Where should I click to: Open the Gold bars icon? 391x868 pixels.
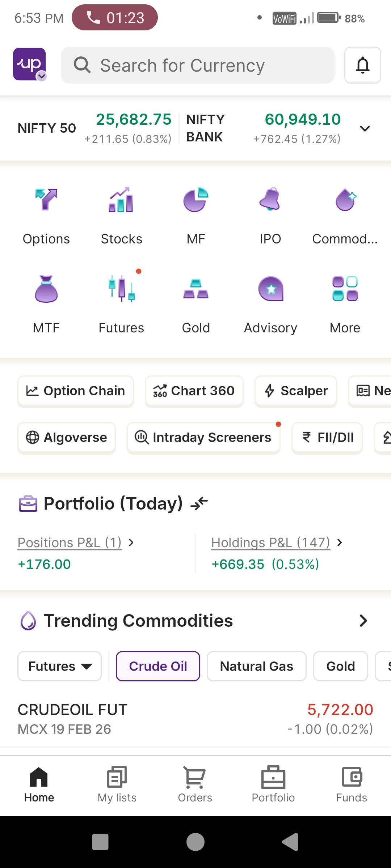[196, 289]
